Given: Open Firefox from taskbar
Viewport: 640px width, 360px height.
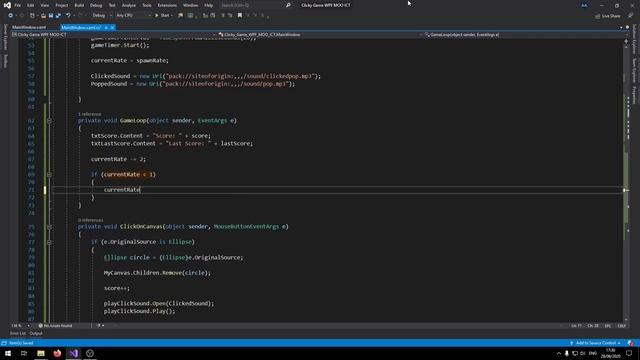Looking at the screenshot, I should pyautogui.click(x=57, y=353).
